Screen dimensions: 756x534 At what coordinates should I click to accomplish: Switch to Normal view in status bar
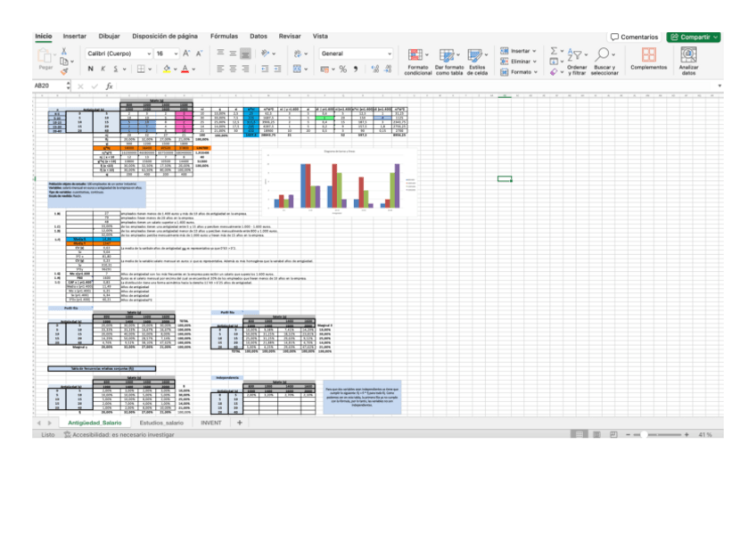[x=579, y=435]
